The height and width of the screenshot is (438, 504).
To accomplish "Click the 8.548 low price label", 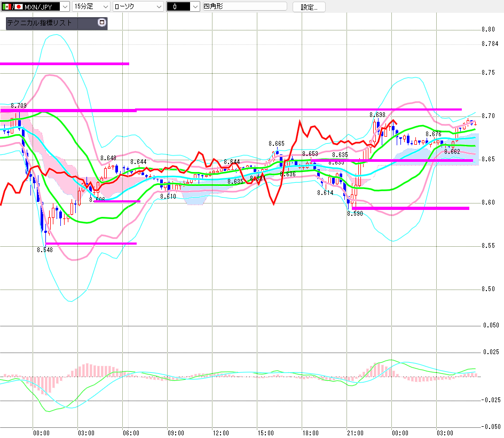I will 45,250.
